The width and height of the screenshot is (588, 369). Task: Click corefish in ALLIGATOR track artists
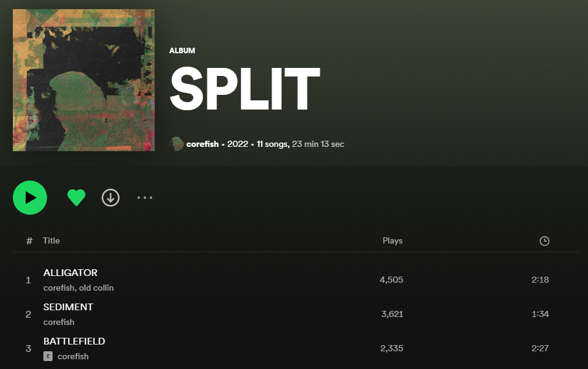click(x=59, y=288)
